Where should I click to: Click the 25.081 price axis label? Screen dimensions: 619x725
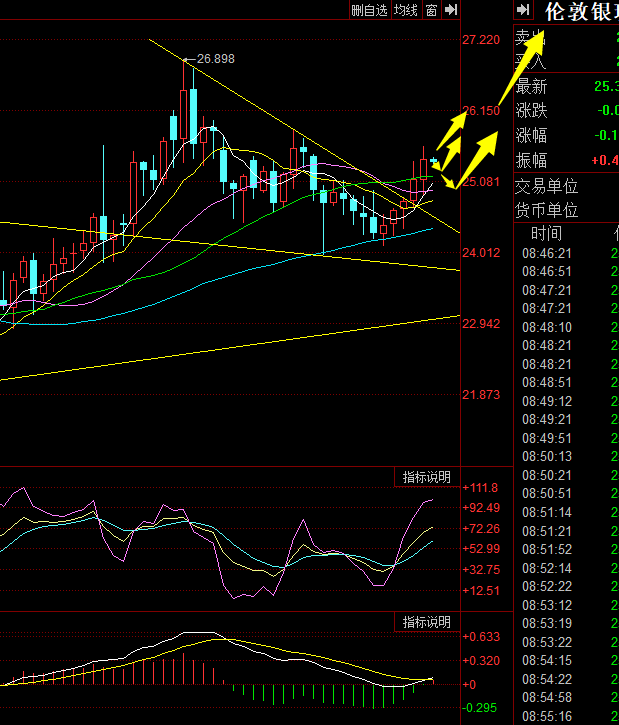(x=481, y=182)
